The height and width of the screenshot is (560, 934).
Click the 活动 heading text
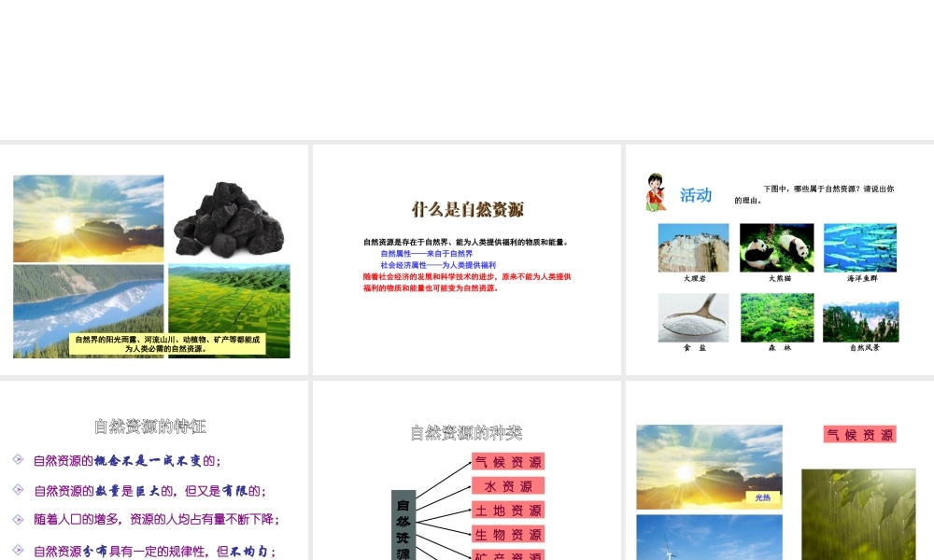(696, 195)
